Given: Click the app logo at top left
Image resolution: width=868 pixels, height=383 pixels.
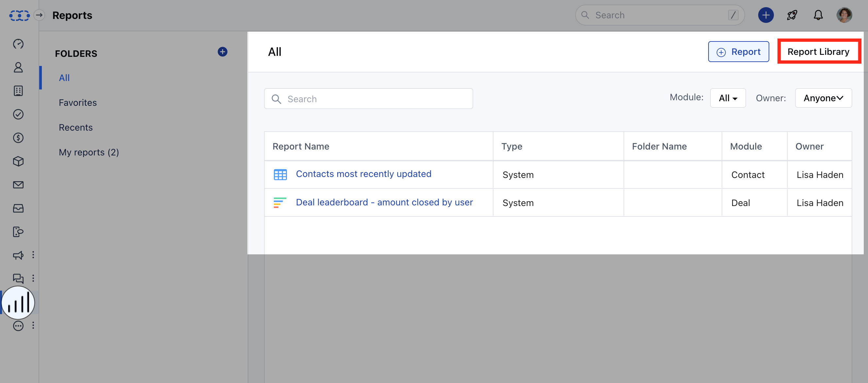Looking at the screenshot, I should (x=19, y=15).
